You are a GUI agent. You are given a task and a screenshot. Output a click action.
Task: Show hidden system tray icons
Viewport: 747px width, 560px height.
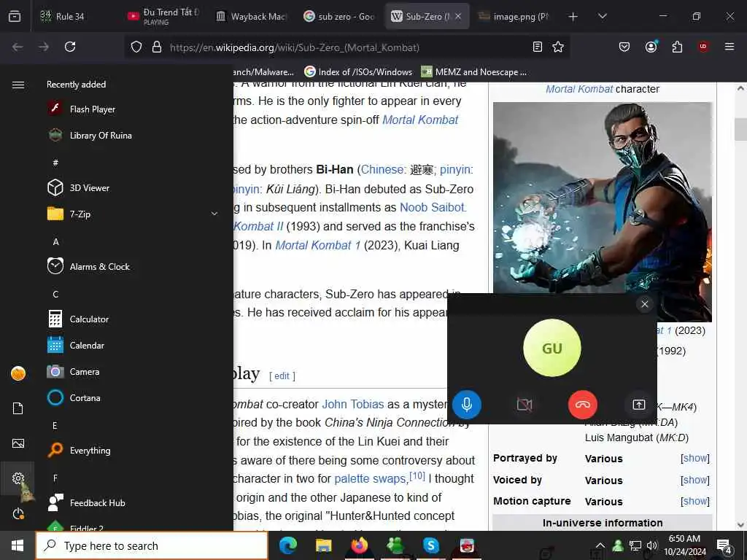600,545
